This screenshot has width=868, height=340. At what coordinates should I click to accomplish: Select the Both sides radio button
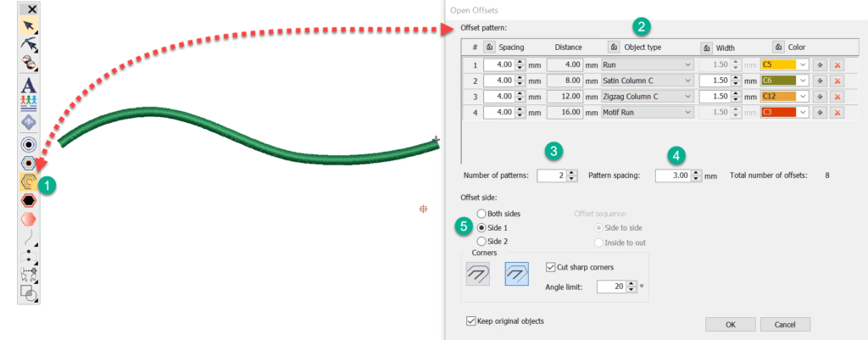click(x=483, y=214)
